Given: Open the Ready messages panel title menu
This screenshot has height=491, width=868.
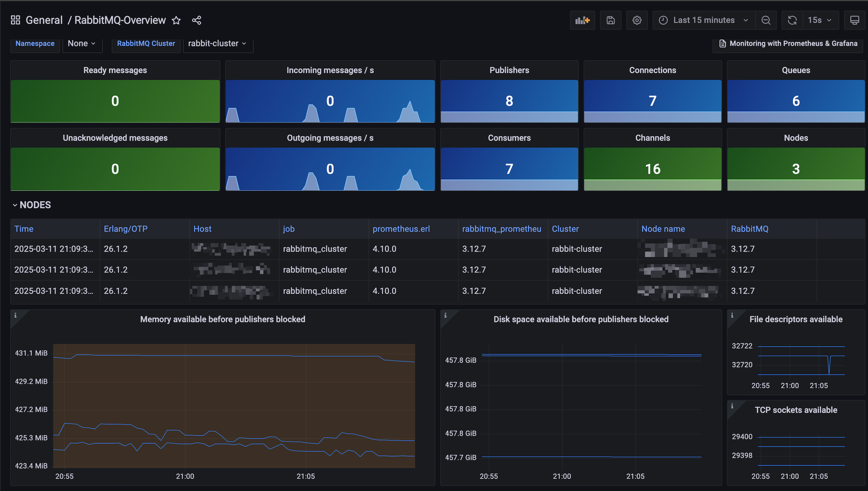Looking at the screenshot, I should (x=115, y=70).
